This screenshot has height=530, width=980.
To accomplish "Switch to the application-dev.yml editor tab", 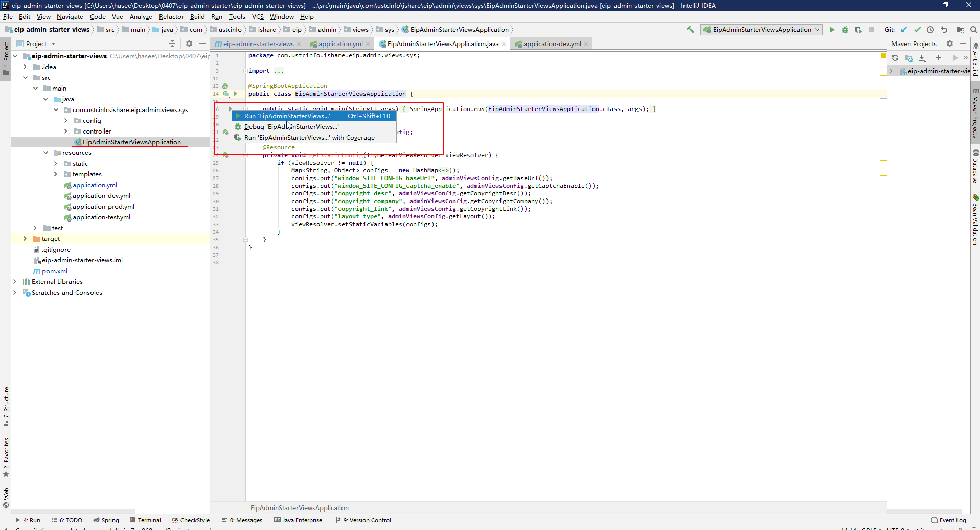I will coord(552,44).
